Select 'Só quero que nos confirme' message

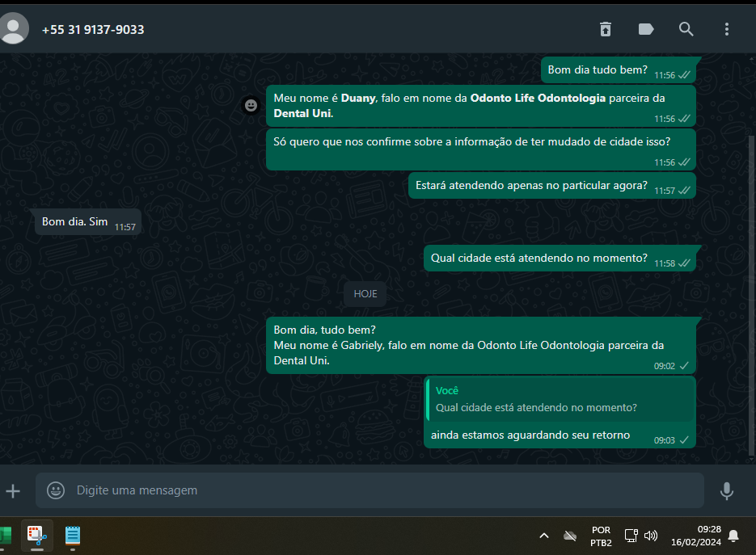click(481, 149)
